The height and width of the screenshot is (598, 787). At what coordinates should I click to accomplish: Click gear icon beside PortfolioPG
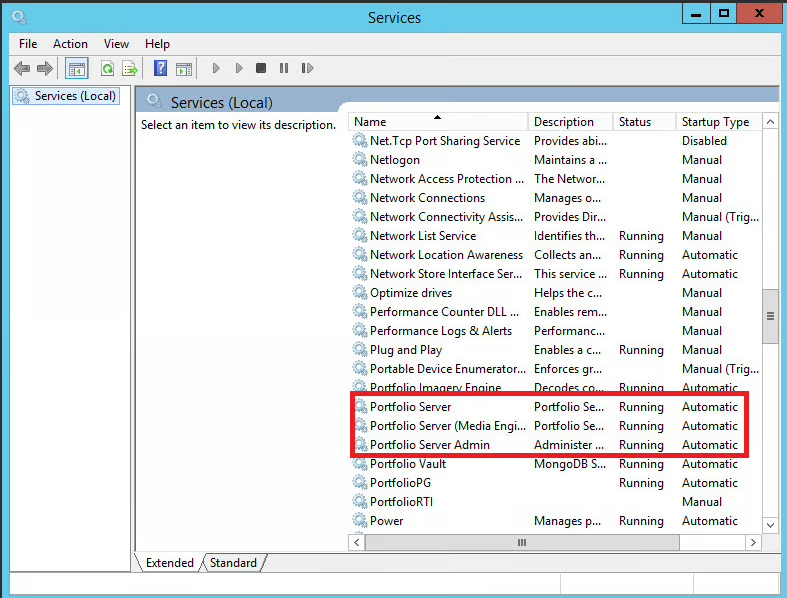(359, 483)
